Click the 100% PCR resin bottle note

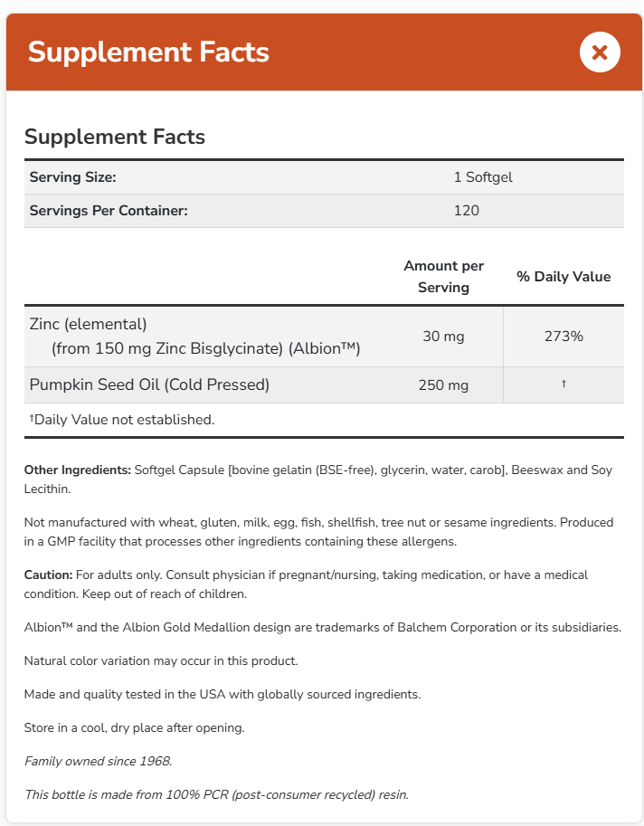pyautogui.click(x=216, y=795)
